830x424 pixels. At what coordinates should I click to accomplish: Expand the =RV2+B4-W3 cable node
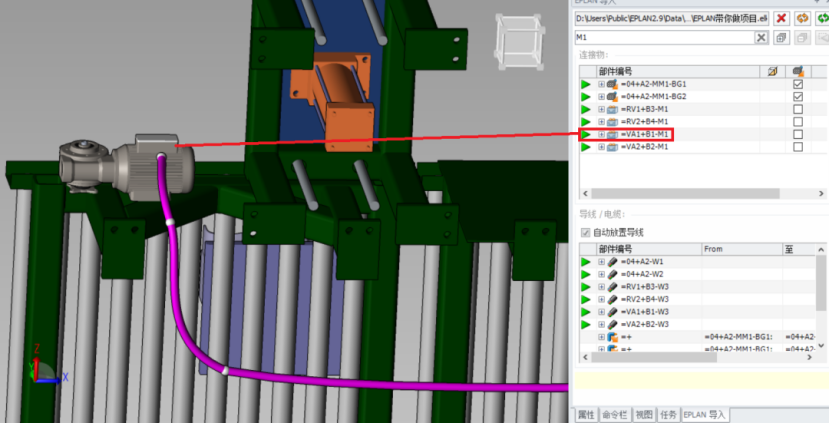tap(601, 300)
